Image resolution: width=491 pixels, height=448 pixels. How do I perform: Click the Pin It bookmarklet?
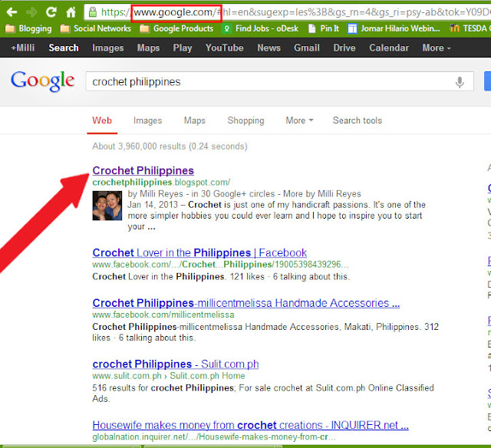pyautogui.click(x=324, y=29)
